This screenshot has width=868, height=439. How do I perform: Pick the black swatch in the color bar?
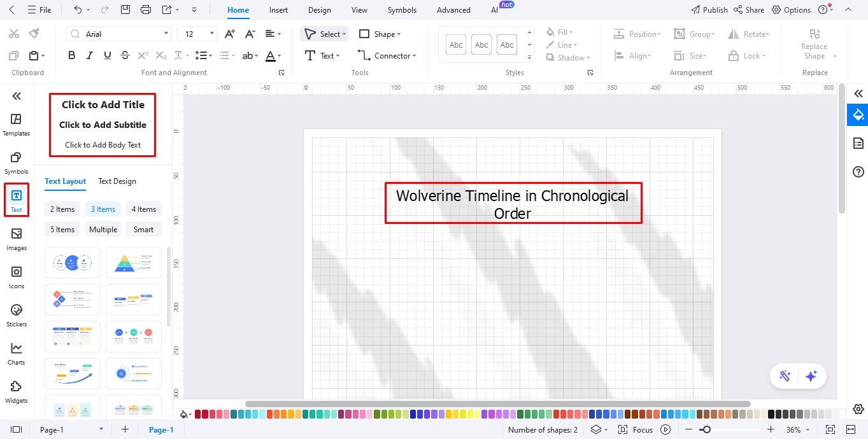point(771,414)
